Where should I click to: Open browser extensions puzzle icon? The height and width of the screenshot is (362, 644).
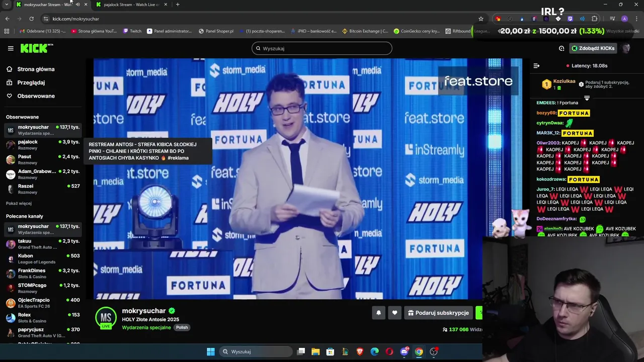click(595, 19)
